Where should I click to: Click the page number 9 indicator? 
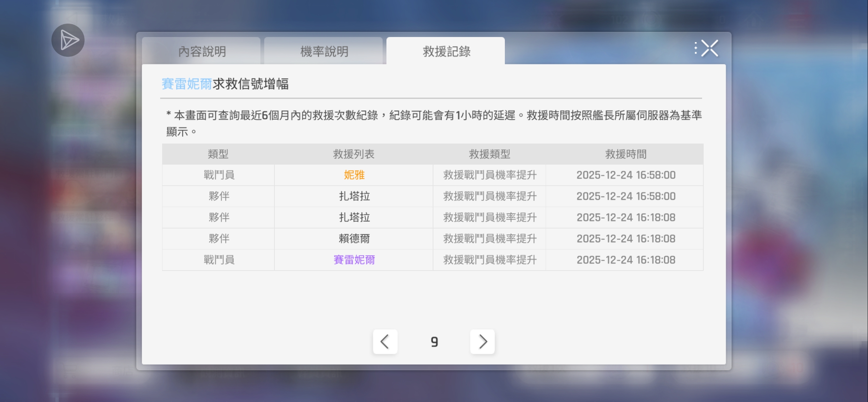(x=434, y=342)
